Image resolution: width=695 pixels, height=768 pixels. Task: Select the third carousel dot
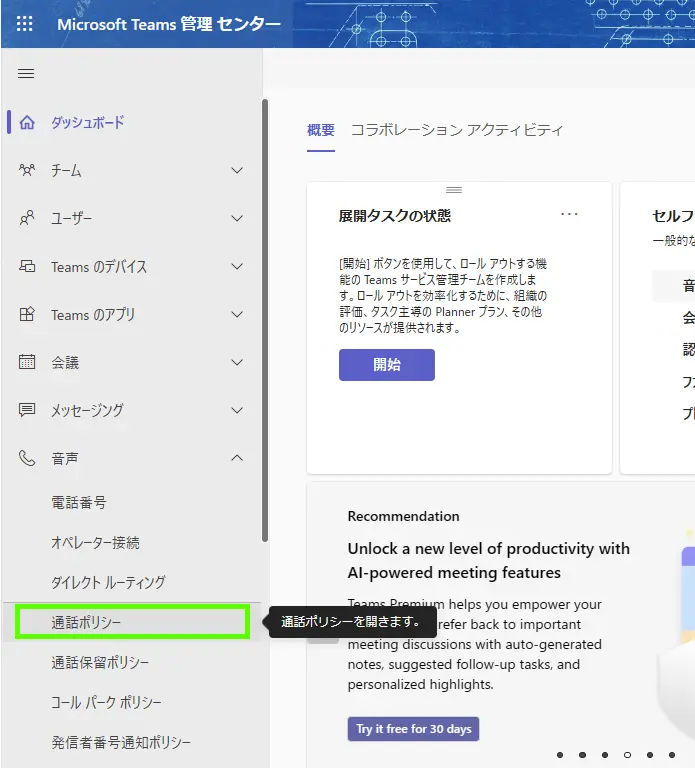605,755
